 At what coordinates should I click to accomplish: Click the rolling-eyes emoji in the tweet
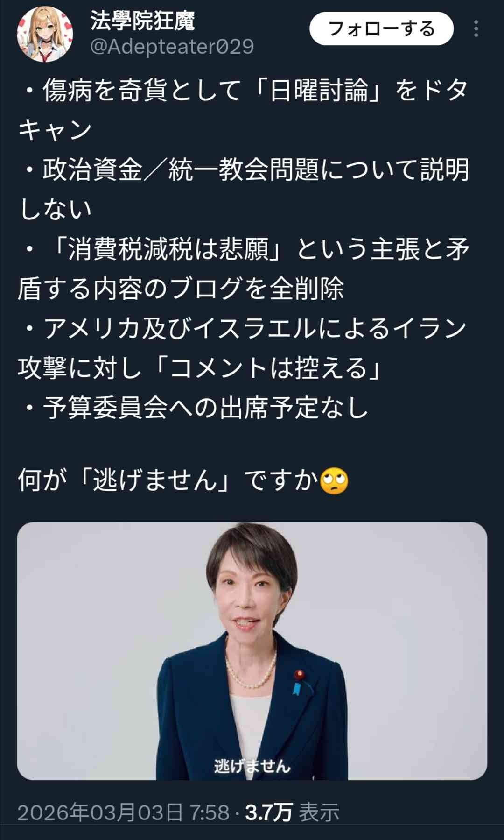coord(334,480)
